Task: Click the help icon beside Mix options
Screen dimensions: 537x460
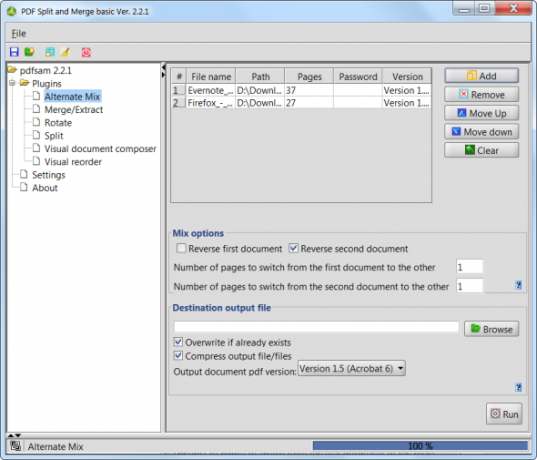Action: [x=518, y=285]
